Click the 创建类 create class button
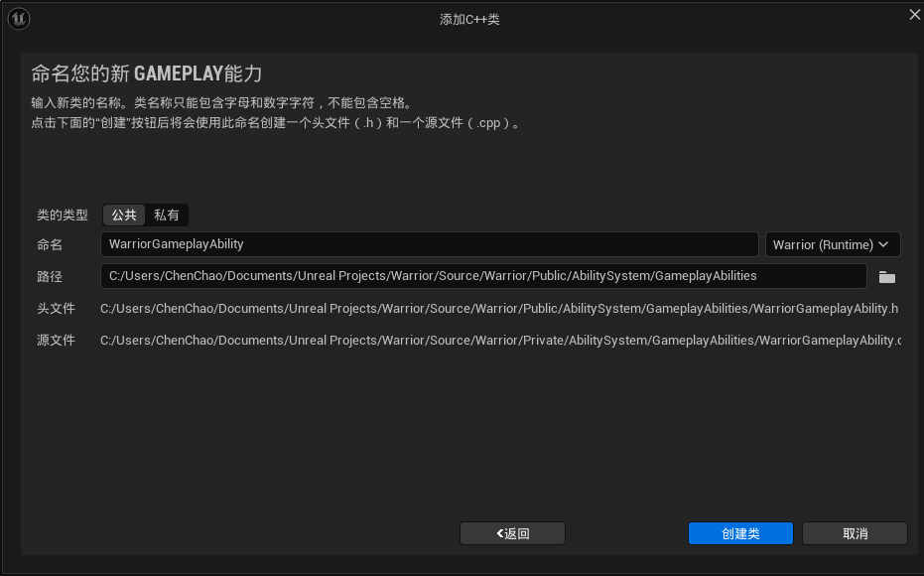 (740, 533)
